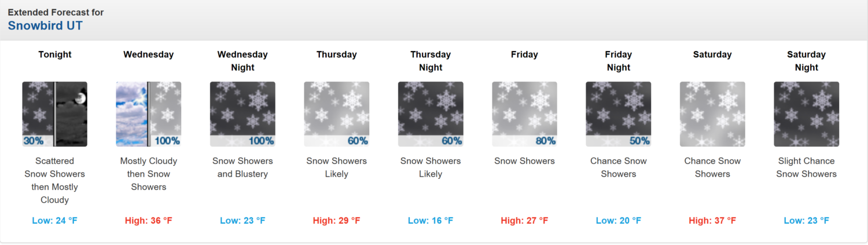Click the Saturday chance snow showers icon
Image resolution: width=868 pixels, height=245 pixels.
(x=712, y=114)
